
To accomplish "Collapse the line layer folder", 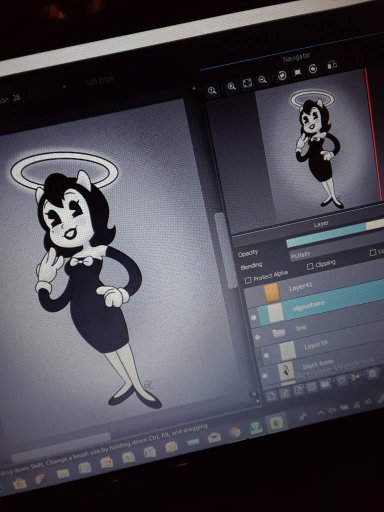I will click(277, 332).
